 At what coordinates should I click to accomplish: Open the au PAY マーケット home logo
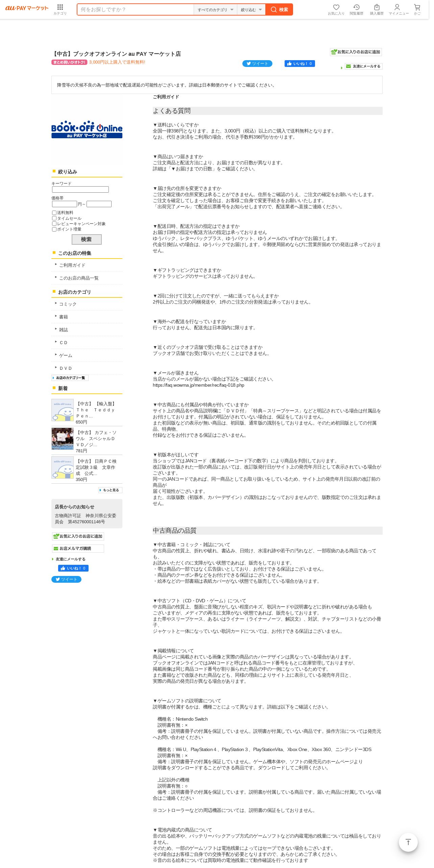(x=27, y=8)
